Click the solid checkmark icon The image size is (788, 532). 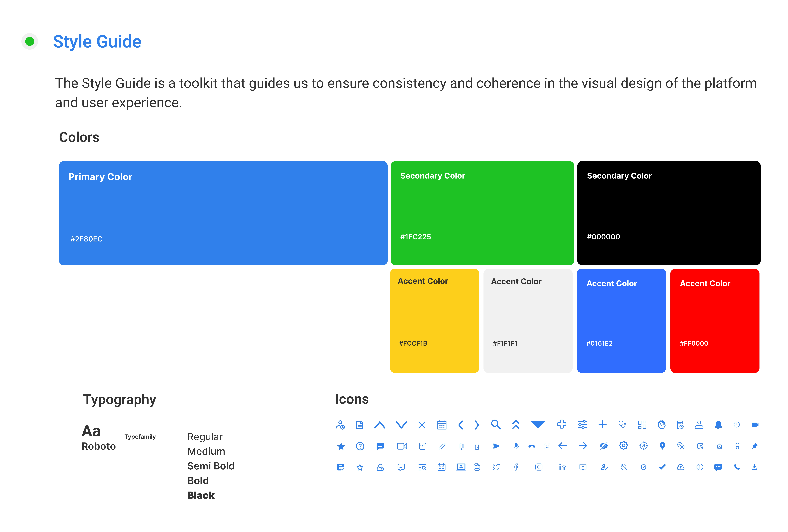(x=662, y=467)
